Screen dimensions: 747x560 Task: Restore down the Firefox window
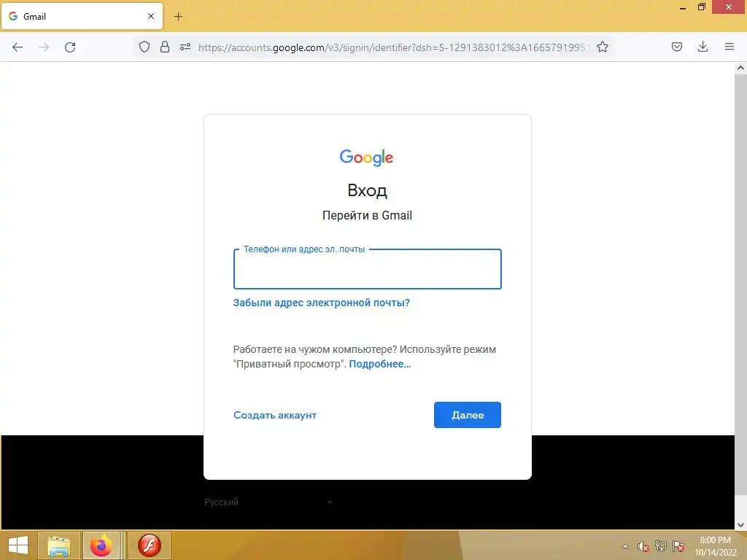coord(702,7)
